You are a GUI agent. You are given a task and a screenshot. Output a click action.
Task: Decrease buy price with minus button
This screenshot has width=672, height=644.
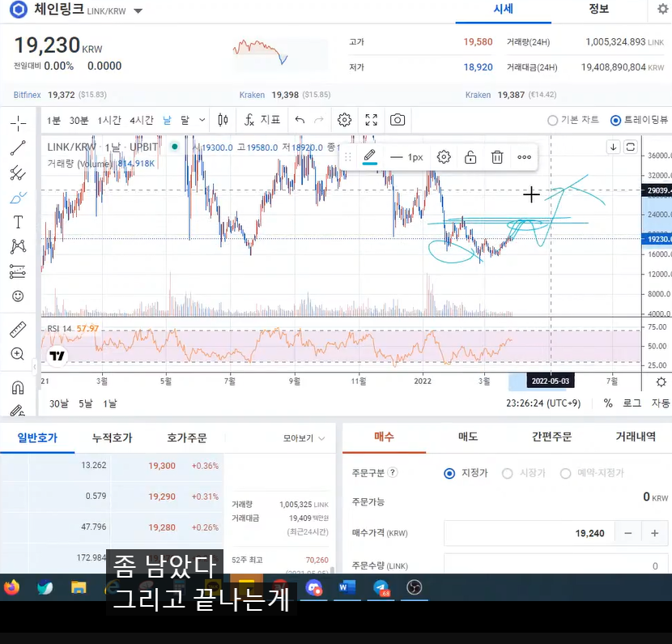(627, 533)
